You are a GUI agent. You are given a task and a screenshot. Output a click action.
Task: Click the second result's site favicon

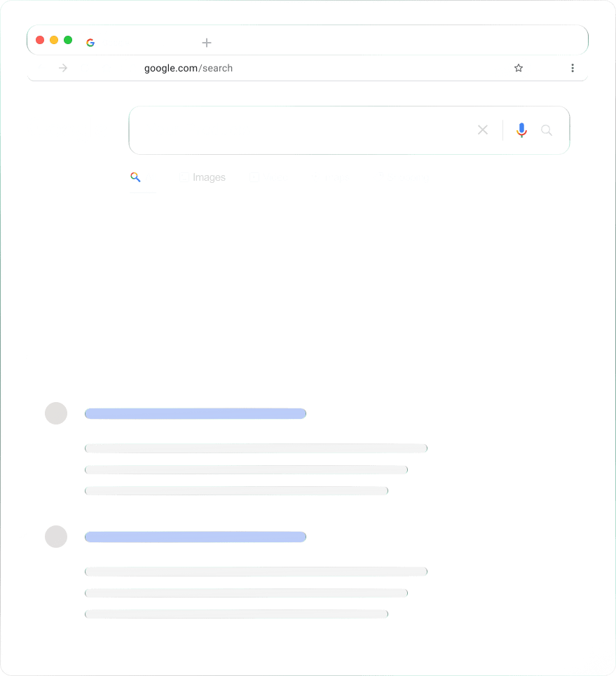click(x=56, y=537)
